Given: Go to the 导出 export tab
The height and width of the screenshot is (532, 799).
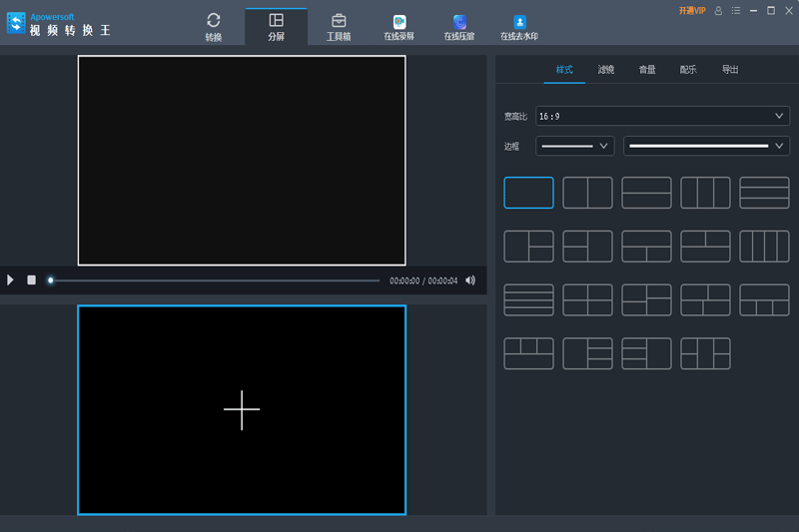Looking at the screenshot, I should pyautogui.click(x=730, y=70).
